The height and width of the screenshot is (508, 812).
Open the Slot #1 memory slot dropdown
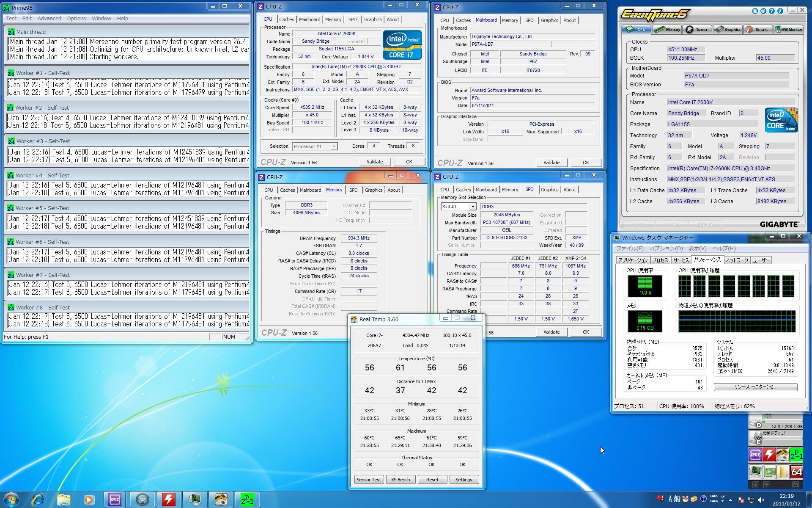tap(472, 207)
